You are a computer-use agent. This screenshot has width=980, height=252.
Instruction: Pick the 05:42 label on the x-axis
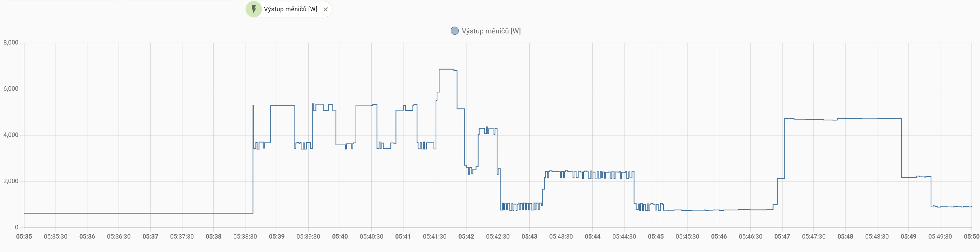[x=466, y=236]
